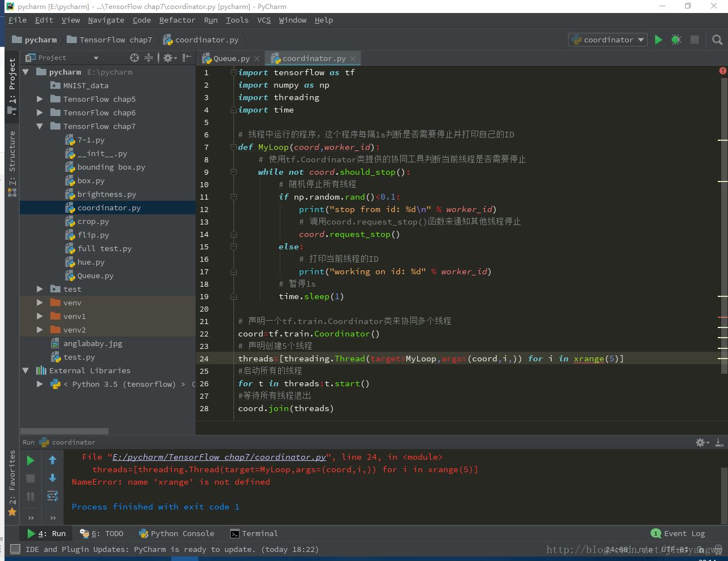Expand the TensorFlow chap5 folder
The image size is (728, 561).
coord(40,99)
